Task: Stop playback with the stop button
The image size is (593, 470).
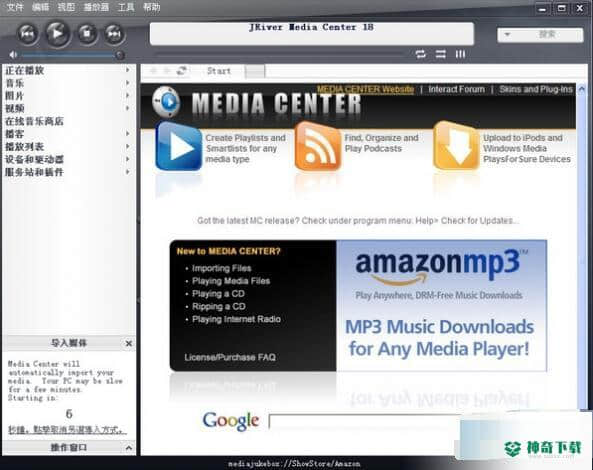Action: point(87,34)
